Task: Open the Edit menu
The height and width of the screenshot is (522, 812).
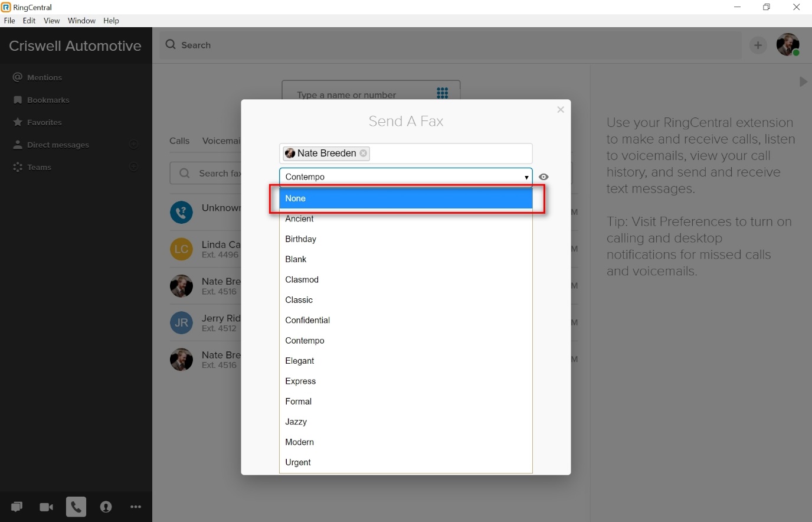Action: [30, 21]
